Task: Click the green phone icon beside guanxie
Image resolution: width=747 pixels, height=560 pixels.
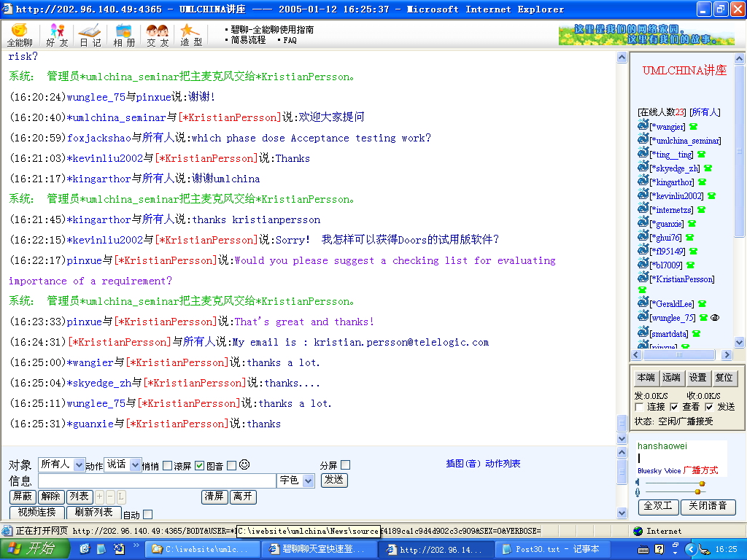Action: [x=692, y=223]
